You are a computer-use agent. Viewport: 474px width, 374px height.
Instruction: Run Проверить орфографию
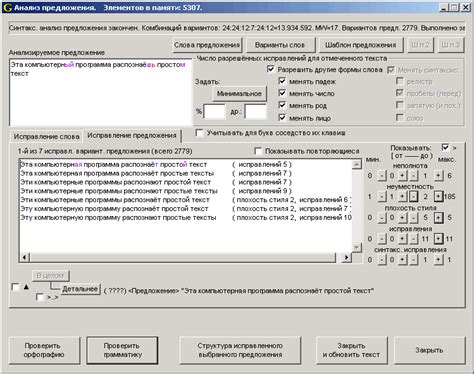pos(44,350)
